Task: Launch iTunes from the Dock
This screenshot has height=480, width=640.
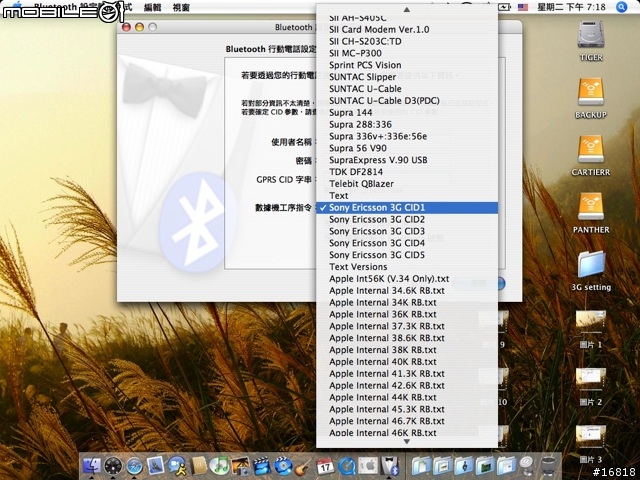Action: click(x=219, y=466)
